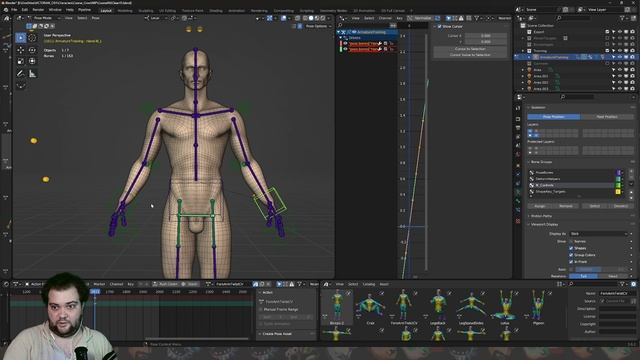Toggle the In Front checkbox

pyautogui.click(x=571, y=262)
